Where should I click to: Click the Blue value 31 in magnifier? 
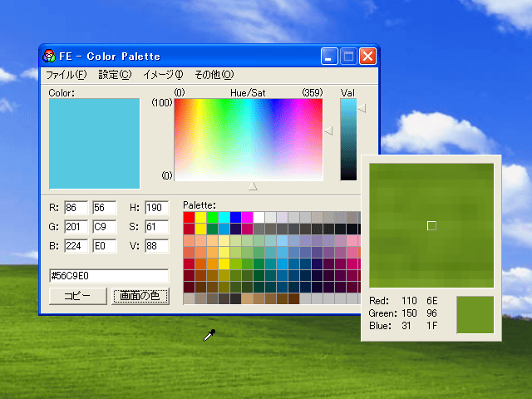tap(406, 326)
